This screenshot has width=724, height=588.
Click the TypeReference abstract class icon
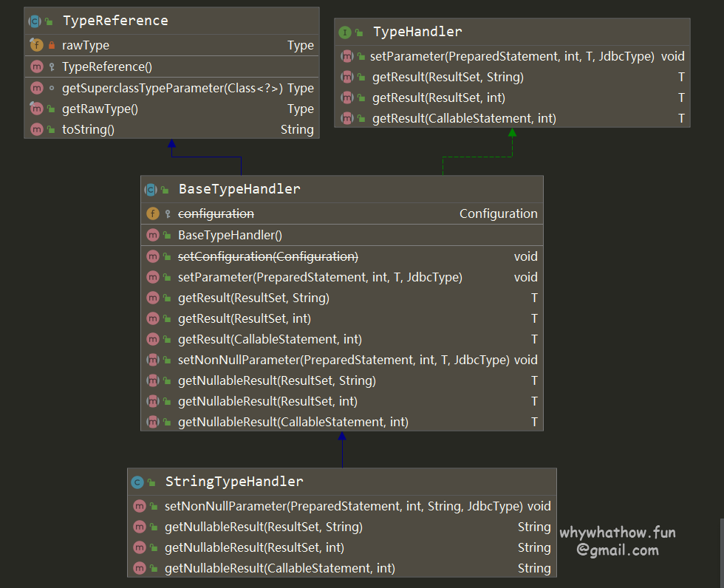34,21
